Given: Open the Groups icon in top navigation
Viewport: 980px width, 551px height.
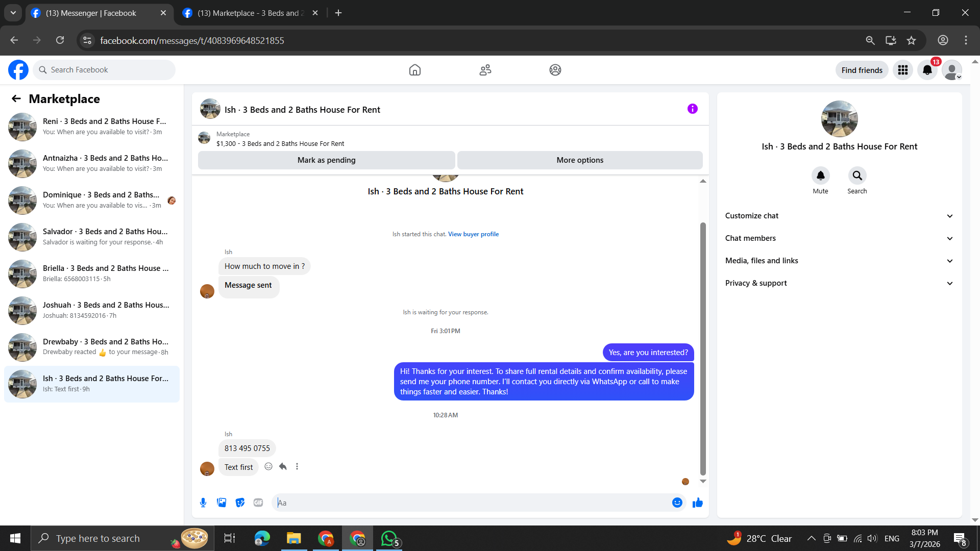Looking at the screenshot, I should (555, 70).
